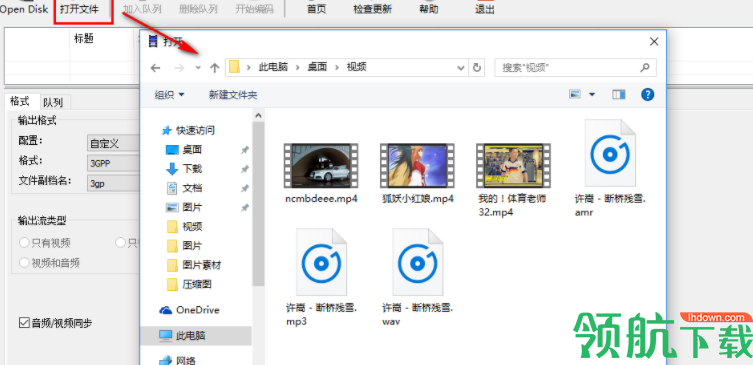The image size is (753, 365).
Task: Click the search magnifier icon
Action: pyautogui.click(x=646, y=67)
